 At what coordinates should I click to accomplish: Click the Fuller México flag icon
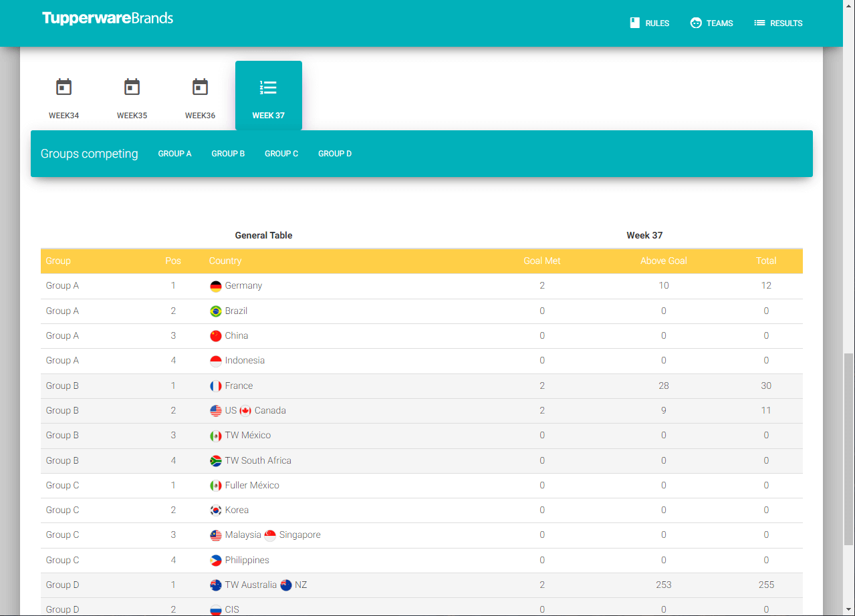[x=216, y=486]
